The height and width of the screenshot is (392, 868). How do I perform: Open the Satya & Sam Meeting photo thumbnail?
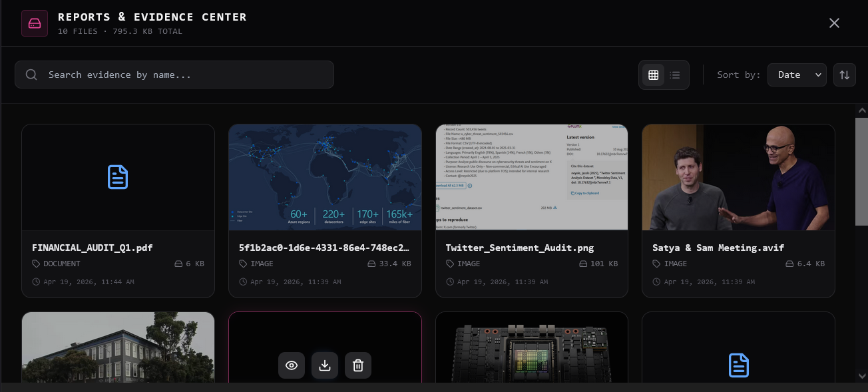pos(738,177)
